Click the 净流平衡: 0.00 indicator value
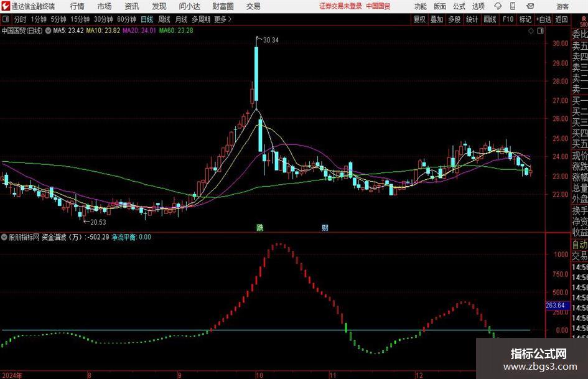Viewport: 588px width, 379px height. coord(131,237)
